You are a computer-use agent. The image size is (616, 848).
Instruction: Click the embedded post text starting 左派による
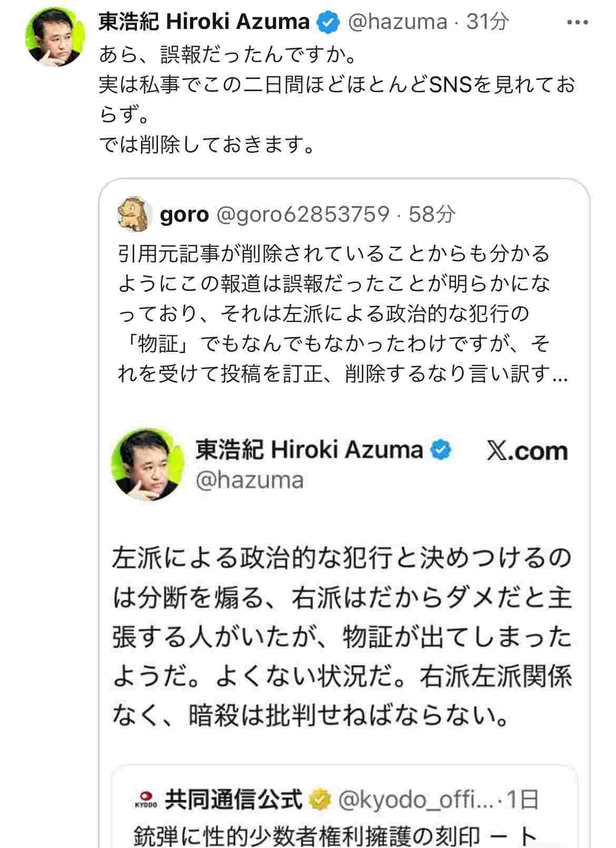[342, 636]
